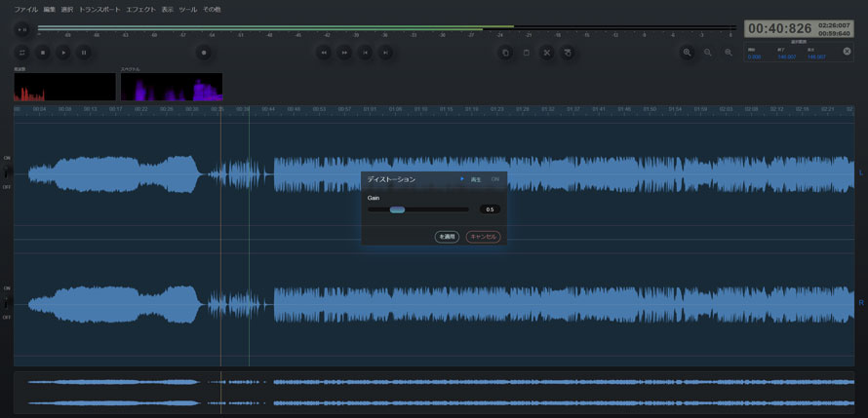Image resolution: width=868 pixels, height=418 pixels.
Task: Open the その他 menu
Action: coord(212,10)
